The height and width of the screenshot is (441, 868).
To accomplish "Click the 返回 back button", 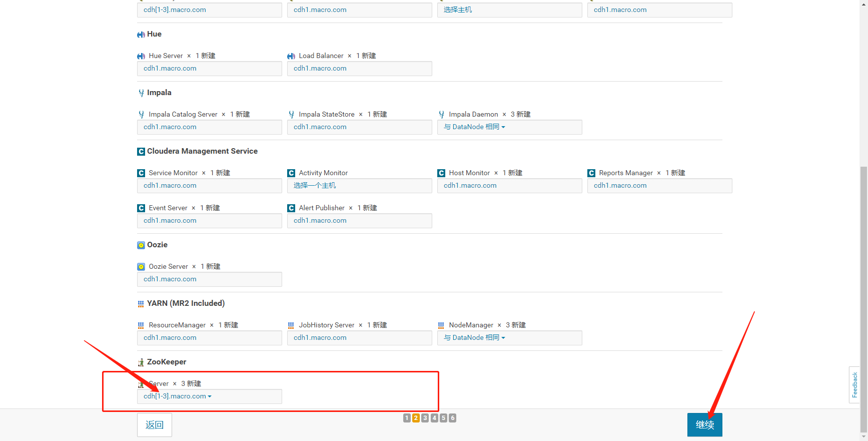I will tap(155, 425).
